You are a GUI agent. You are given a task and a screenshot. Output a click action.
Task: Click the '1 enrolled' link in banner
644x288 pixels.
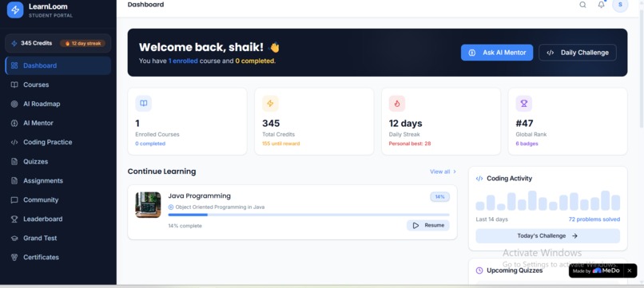183,61
